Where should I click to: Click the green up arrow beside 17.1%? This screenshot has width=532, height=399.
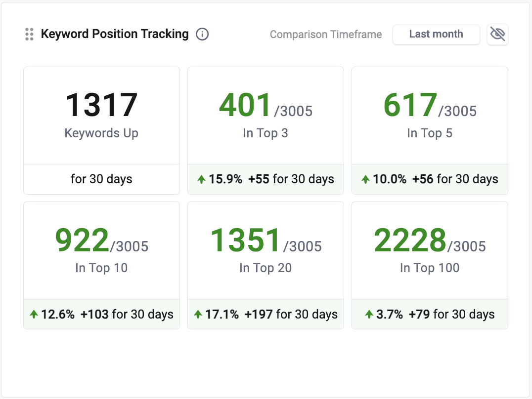(198, 314)
